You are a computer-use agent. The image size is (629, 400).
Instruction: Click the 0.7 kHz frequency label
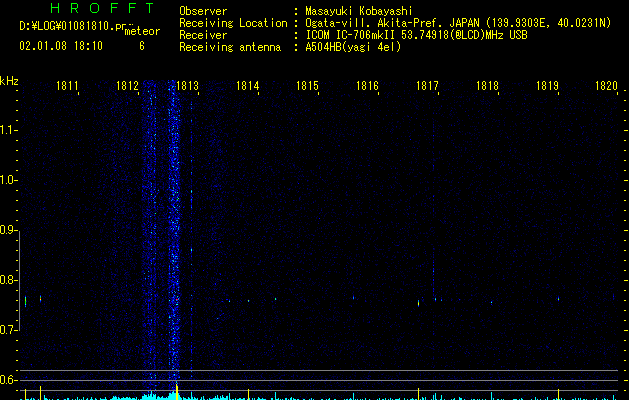pyautogui.click(x=8, y=330)
